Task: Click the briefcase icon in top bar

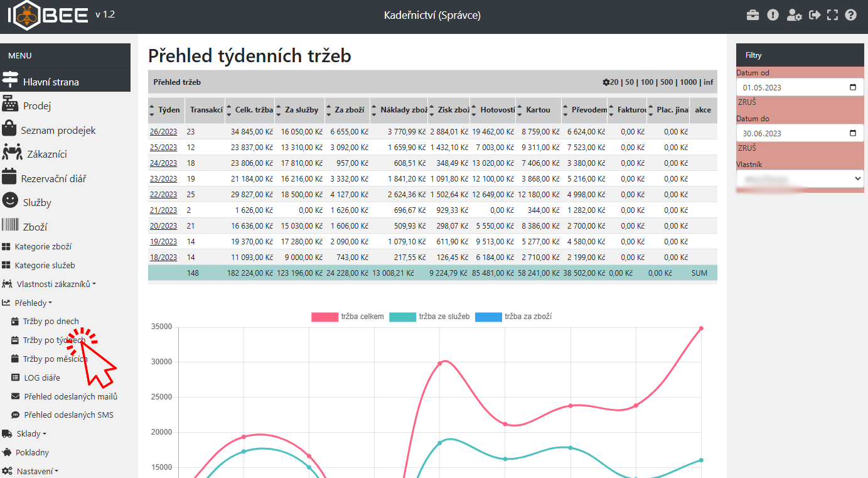Action: point(753,15)
